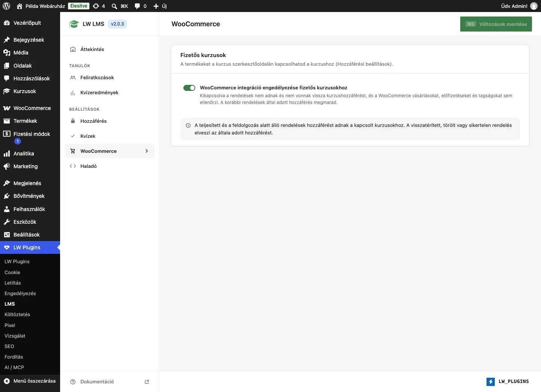Click the Felhasználók user icon
The image size is (541, 392).
[7, 209]
